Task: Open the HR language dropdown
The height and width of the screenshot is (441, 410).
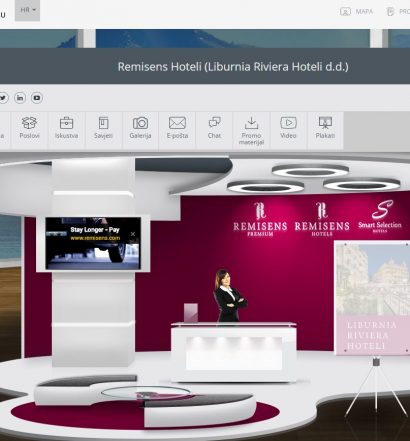Action: pos(27,10)
